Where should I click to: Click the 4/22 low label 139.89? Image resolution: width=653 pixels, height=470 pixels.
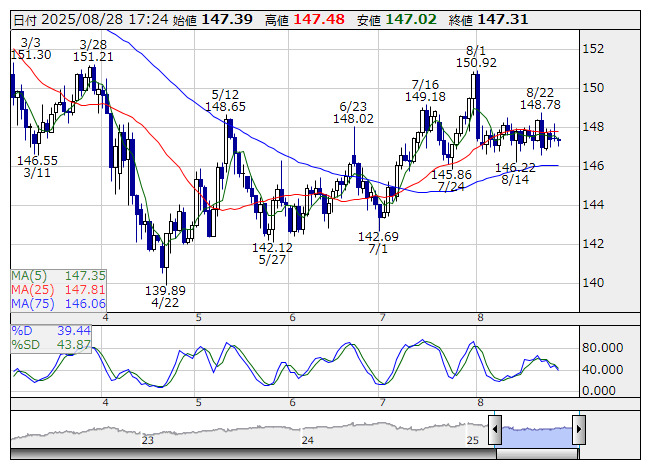pos(164,290)
